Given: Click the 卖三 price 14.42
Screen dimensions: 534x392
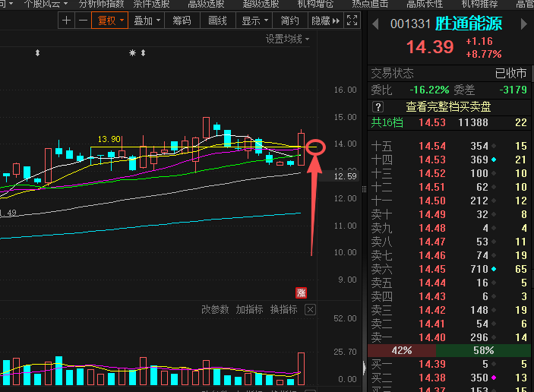Looking at the screenshot, I should pos(432,310).
